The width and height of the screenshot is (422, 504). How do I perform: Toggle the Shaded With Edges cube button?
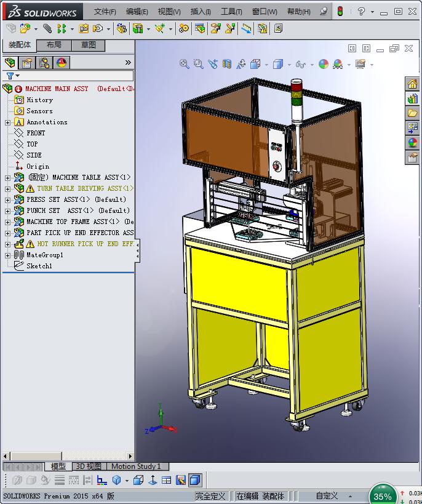tap(196, 480)
